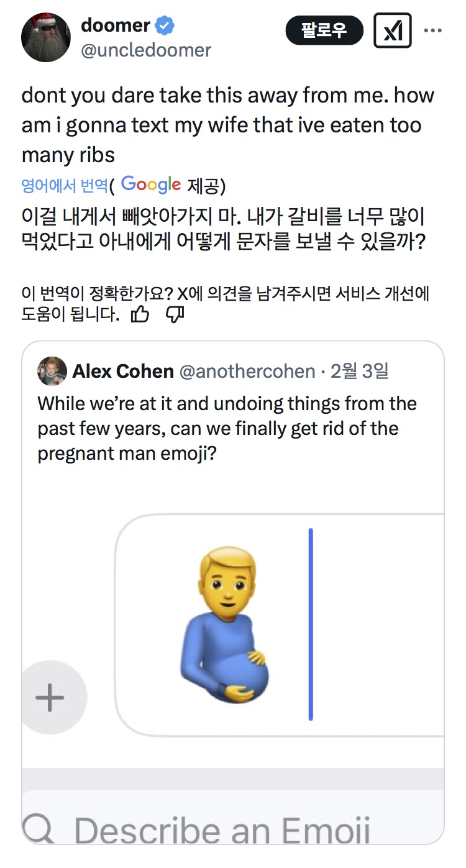Click the @uncledoomer handle

click(146, 50)
